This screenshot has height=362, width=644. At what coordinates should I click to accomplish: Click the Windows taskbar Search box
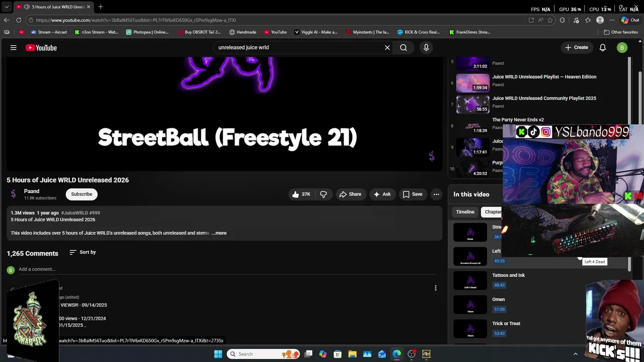262,354
